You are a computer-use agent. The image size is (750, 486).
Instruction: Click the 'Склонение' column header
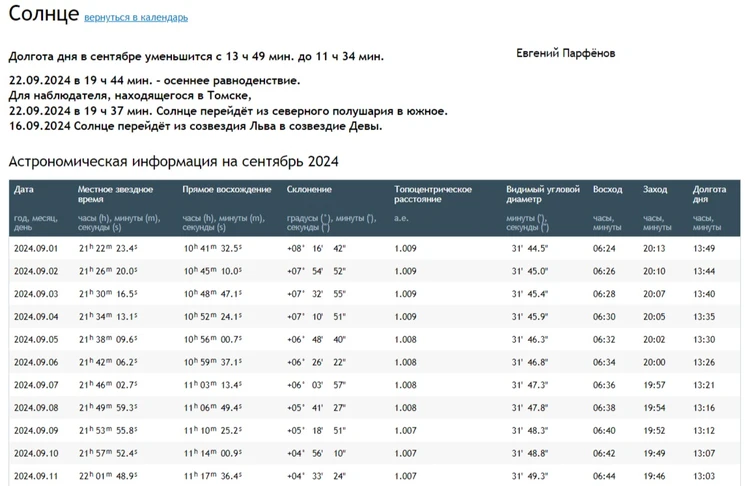[x=310, y=189]
